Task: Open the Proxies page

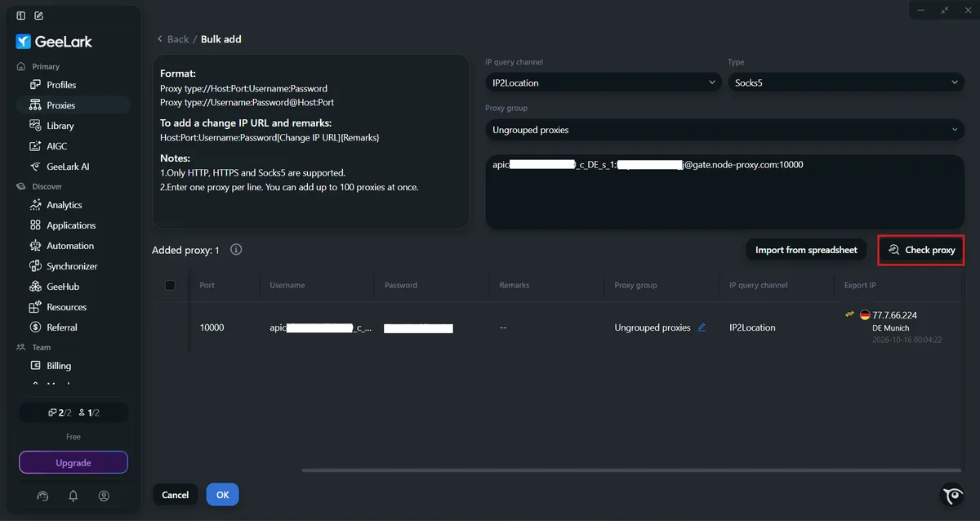Action: point(73,105)
